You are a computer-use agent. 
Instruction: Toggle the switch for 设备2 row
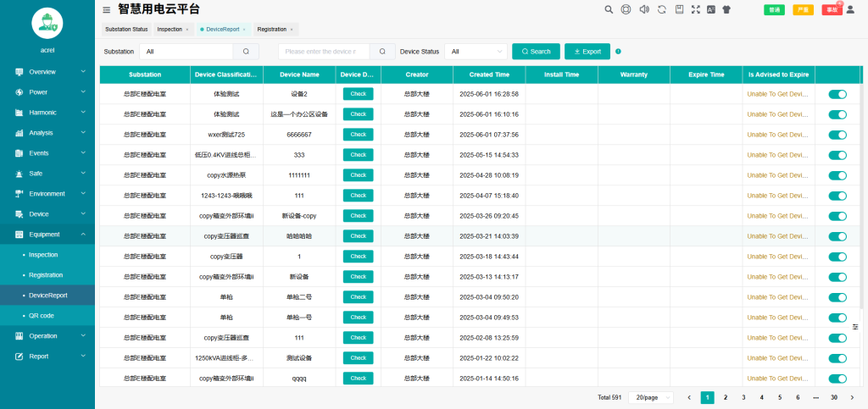pos(837,95)
